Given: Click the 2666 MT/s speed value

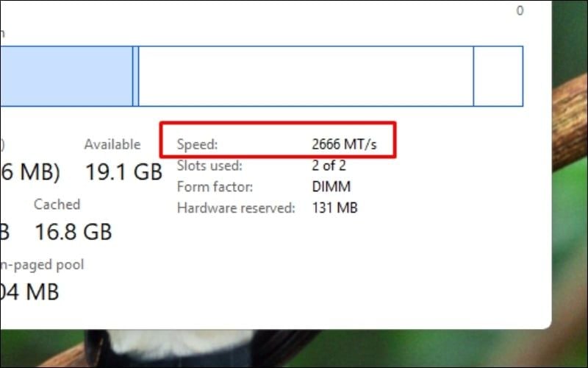Looking at the screenshot, I should tap(344, 144).
